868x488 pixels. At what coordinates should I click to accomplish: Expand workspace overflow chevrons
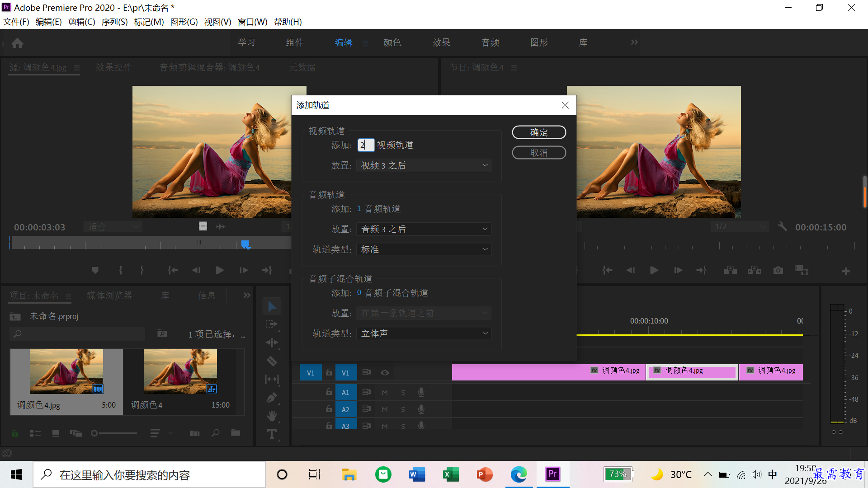[634, 42]
